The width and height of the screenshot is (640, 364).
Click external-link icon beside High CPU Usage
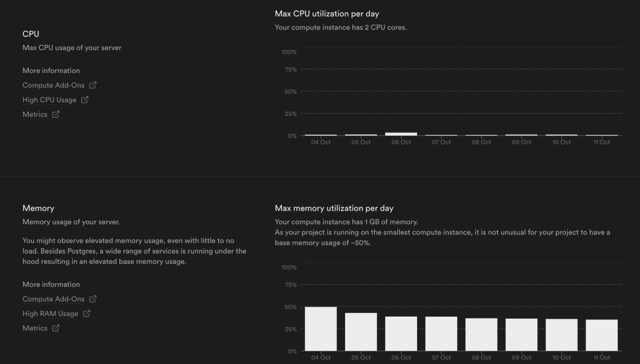click(85, 99)
